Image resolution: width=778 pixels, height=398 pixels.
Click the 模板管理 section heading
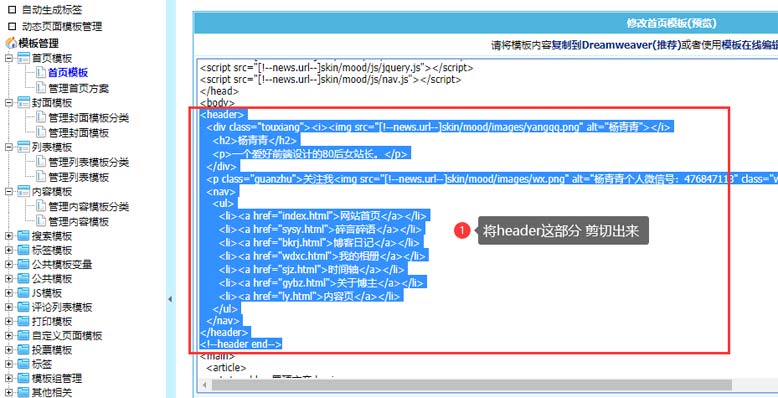point(39,43)
